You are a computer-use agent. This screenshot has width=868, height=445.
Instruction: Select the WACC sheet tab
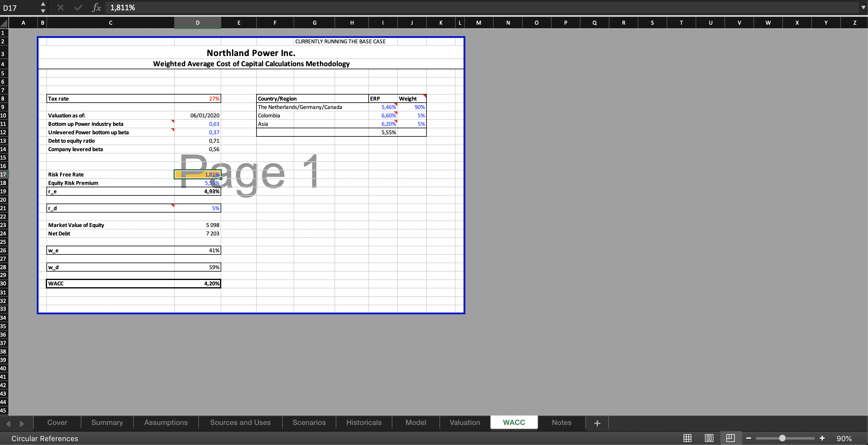click(514, 422)
